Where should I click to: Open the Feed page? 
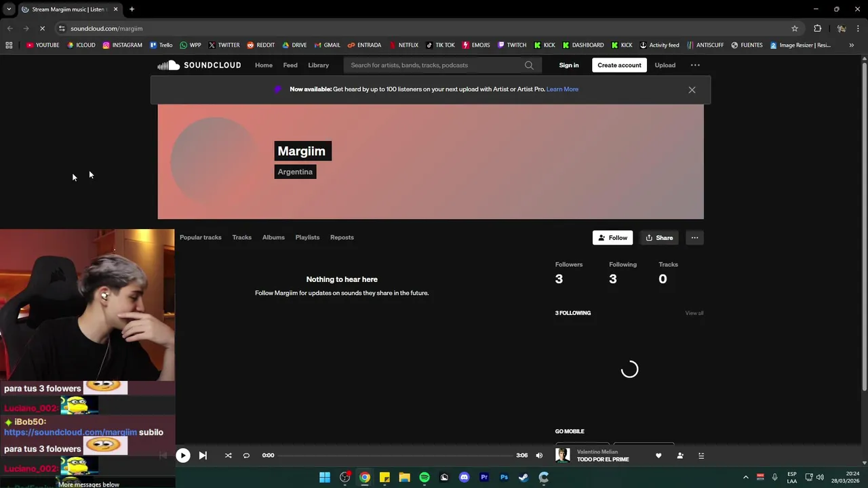click(290, 65)
